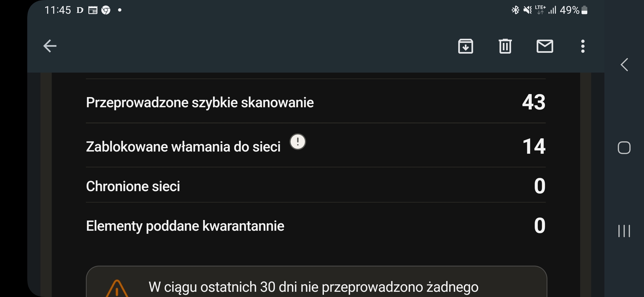The height and width of the screenshot is (297, 644).
Task: Open the three-dot more options menu
Action: click(x=583, y=46)
